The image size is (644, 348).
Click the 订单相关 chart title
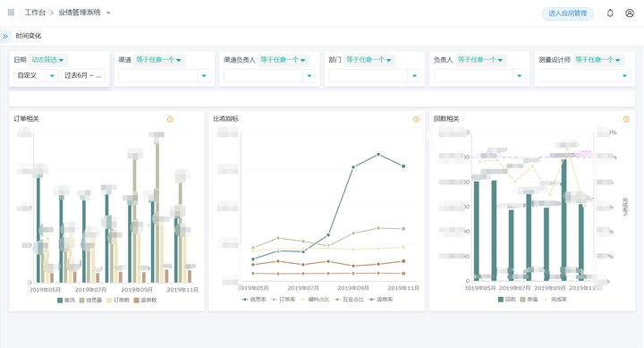click(26, 119)
